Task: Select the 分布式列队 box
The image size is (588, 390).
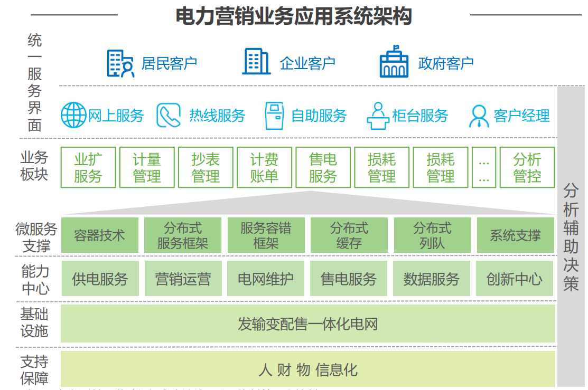Action: [432, 235]
